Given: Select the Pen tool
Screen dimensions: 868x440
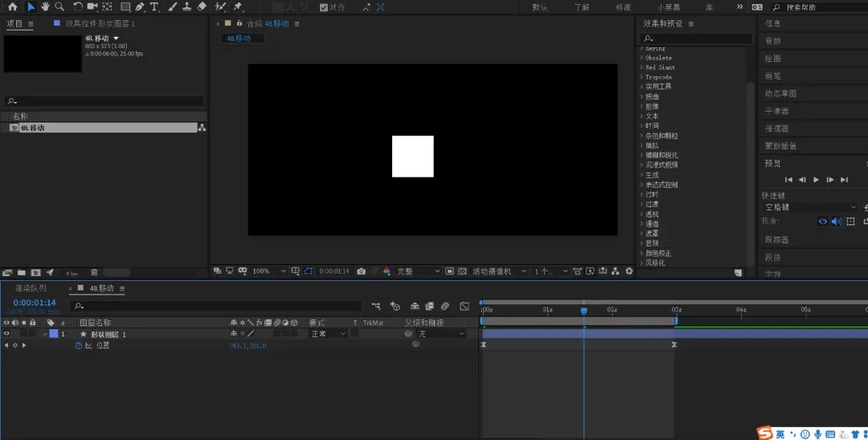Looking at the screenshot, I should (140, 6).
